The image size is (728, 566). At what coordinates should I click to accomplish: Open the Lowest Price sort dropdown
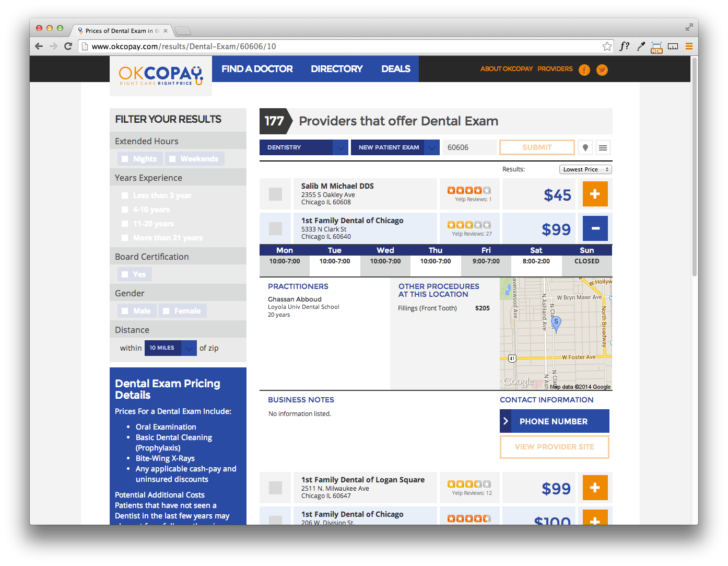(585, 169)
